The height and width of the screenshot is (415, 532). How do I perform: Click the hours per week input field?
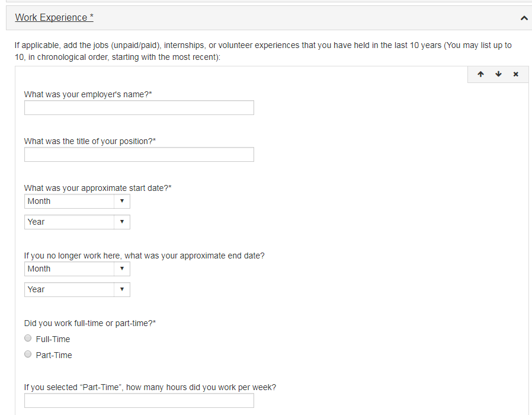(139, 401)
